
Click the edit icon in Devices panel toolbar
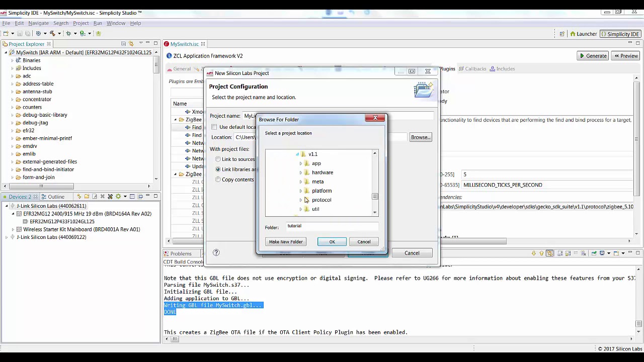(95, 197)
